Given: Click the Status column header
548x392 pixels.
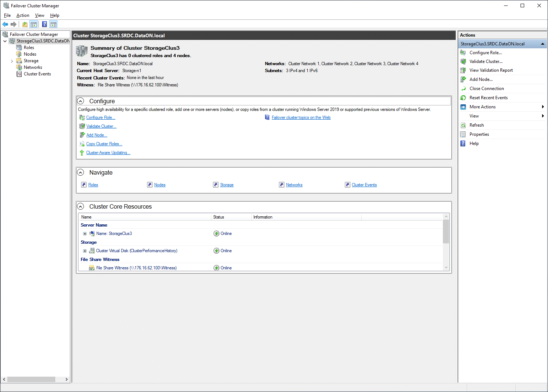Looking at the screenshot, I should [x=232, y=217].
